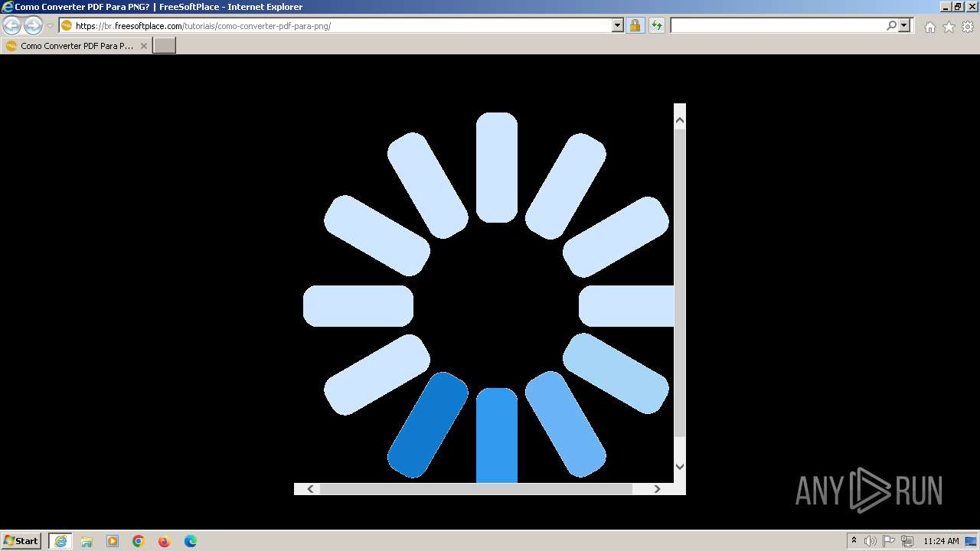Screen dimensions: 980x551
Task: Click inside the search box
Action: pyautogui.click(x=777, y=25)
